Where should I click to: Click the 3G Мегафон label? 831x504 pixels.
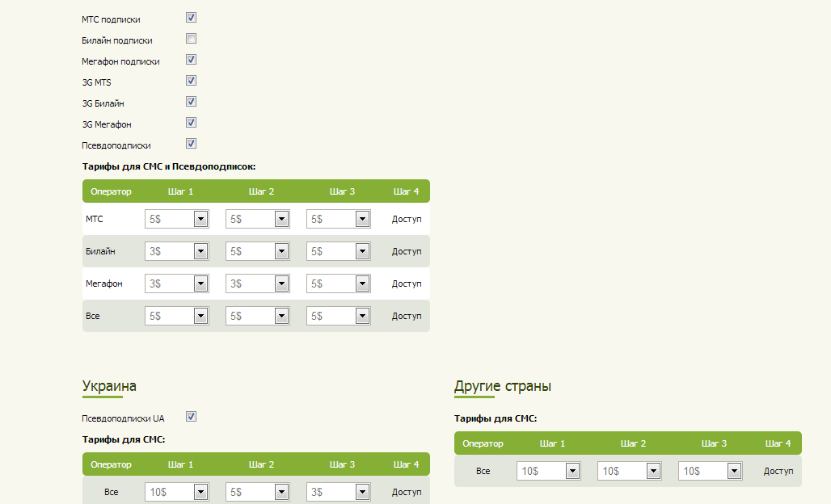[x=107, y=124]
